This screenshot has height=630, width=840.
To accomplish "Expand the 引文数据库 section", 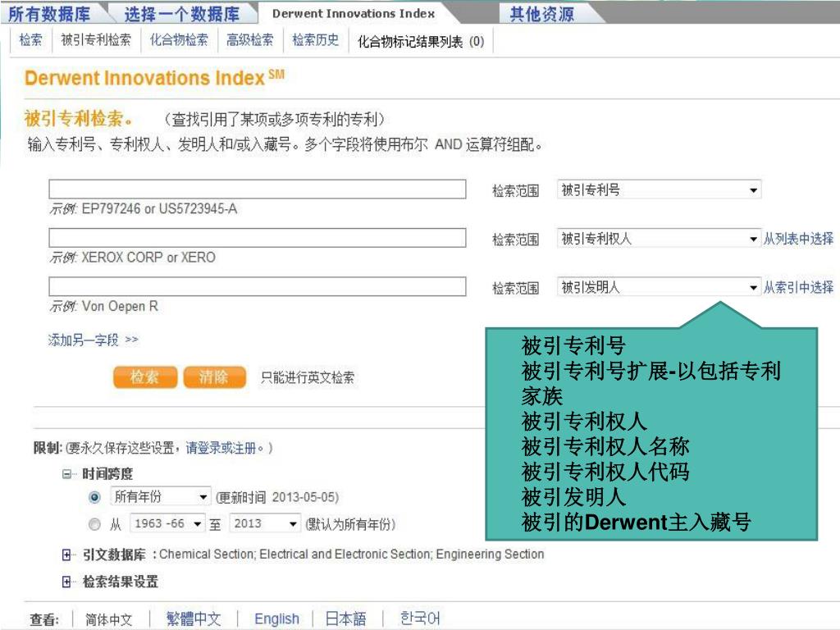I will coord(66,555).
